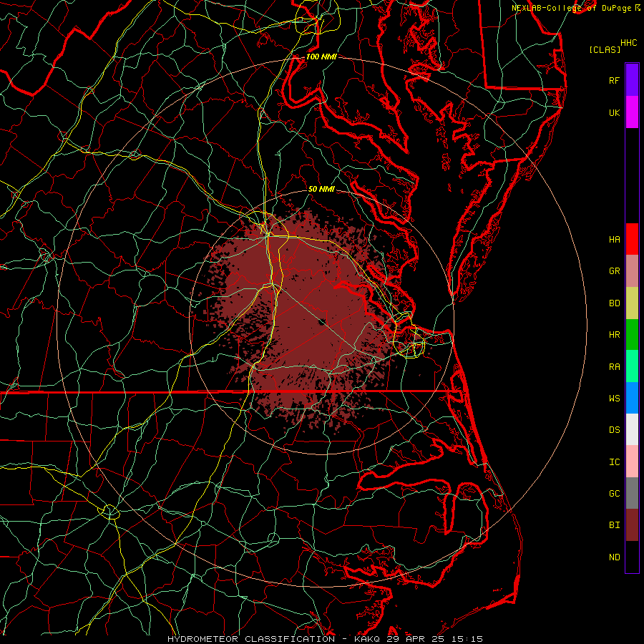Click the WS legend label

(614, 399)
